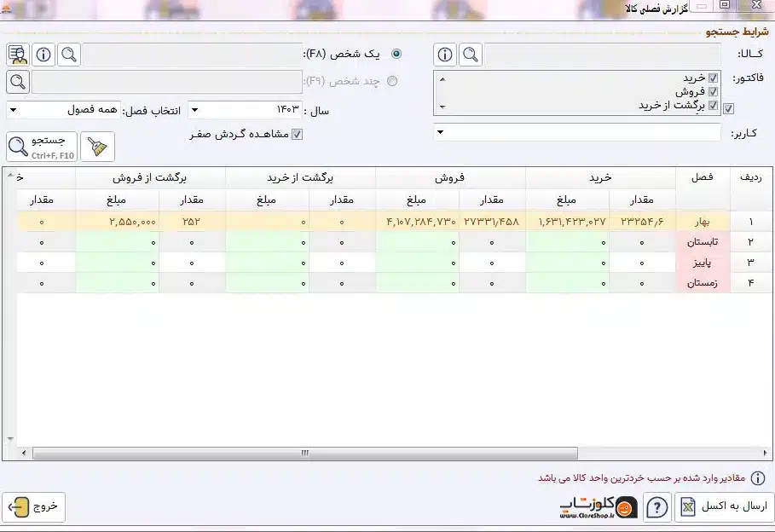Click the magnifier icon next to the کالا field

click(471, 55)
